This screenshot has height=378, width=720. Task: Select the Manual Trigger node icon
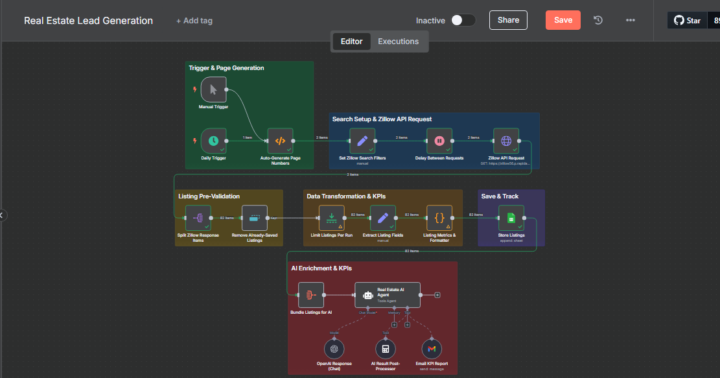coord(214,90)
